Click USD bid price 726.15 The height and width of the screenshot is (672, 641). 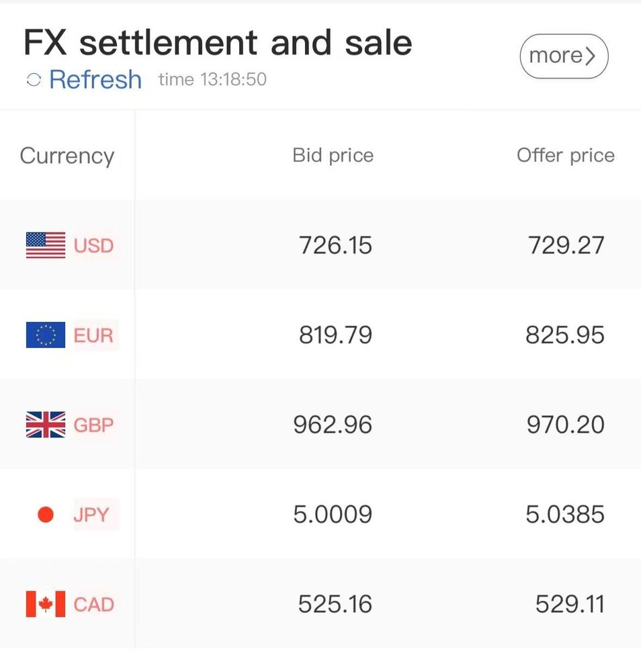pos(335,245)
